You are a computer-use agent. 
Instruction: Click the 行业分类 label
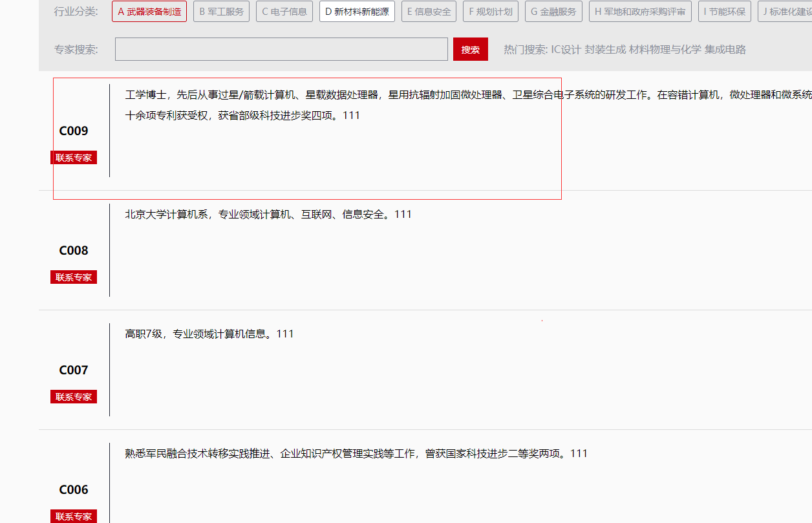76,12
